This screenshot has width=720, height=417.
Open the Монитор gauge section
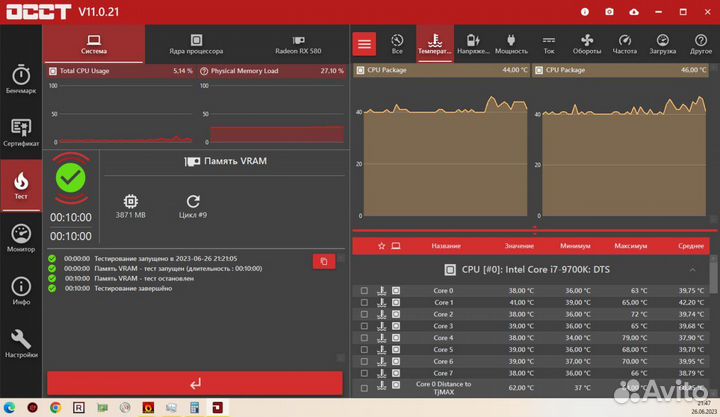coord(21,238)
